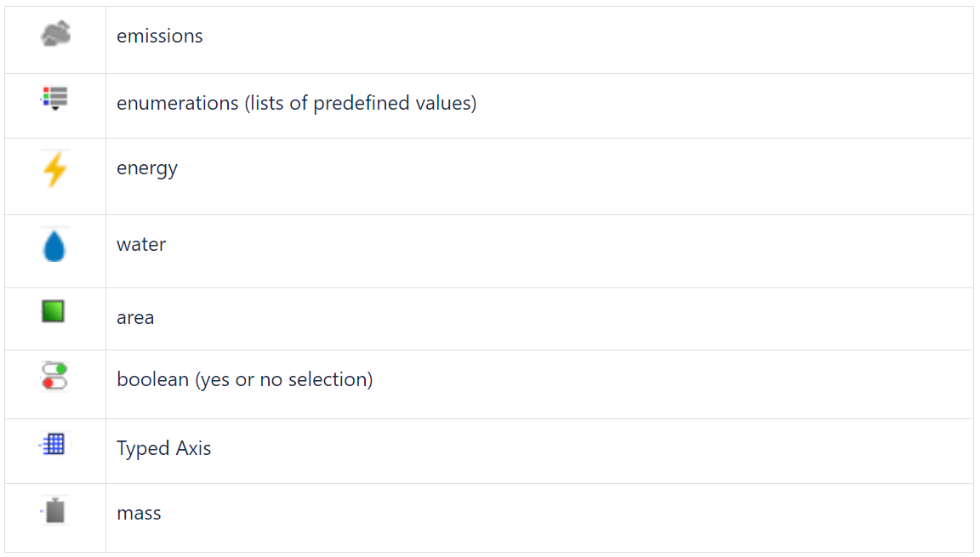Click the enumerations list icon
The height and width of the screenshot is (557, 980).
pos(55,98)
